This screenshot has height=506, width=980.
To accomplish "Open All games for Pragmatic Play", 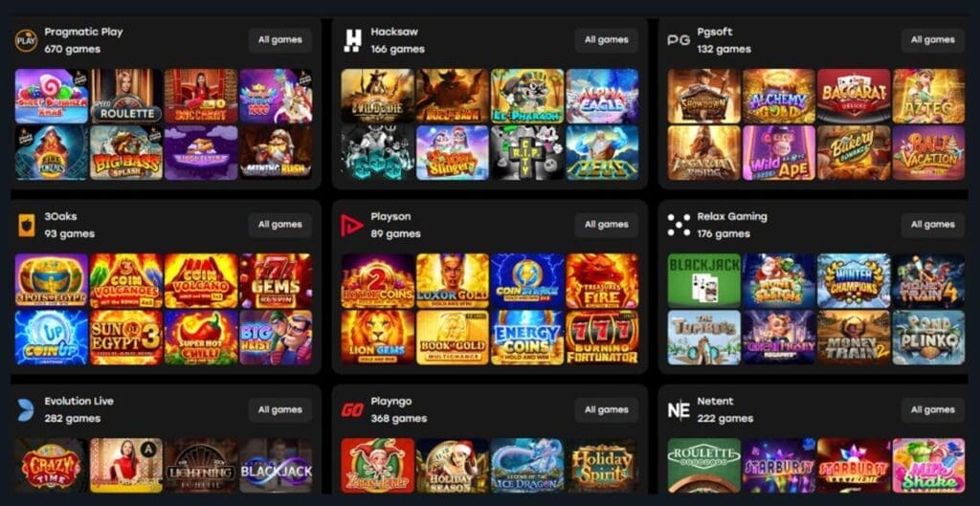I will pos(280,40).
